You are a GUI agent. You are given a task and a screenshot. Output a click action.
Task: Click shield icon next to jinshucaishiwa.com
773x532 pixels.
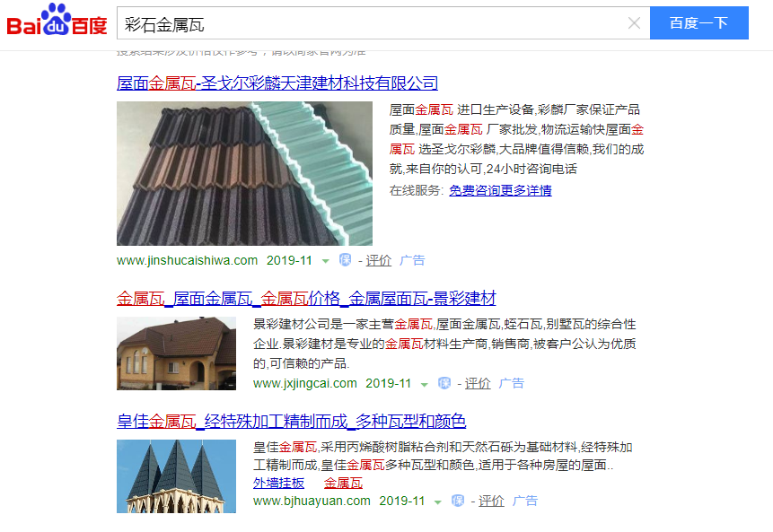(345, 259)
